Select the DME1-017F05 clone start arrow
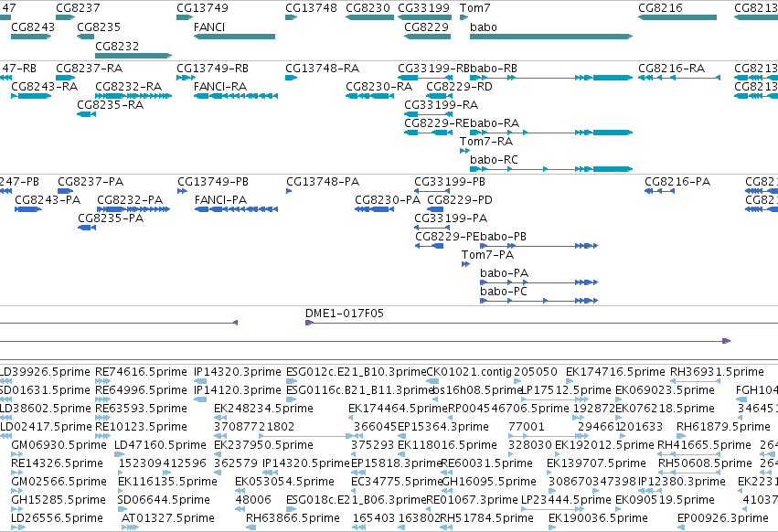This screenshot has width=778, height=532. pos(310,323)
